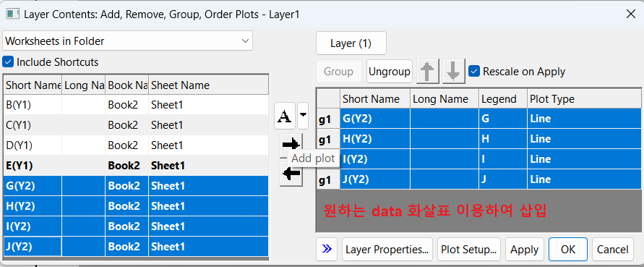This screenshot has width=644, height=267.
Task: Click H(Y2) plot in right layer list
Action: pos(490,139)
